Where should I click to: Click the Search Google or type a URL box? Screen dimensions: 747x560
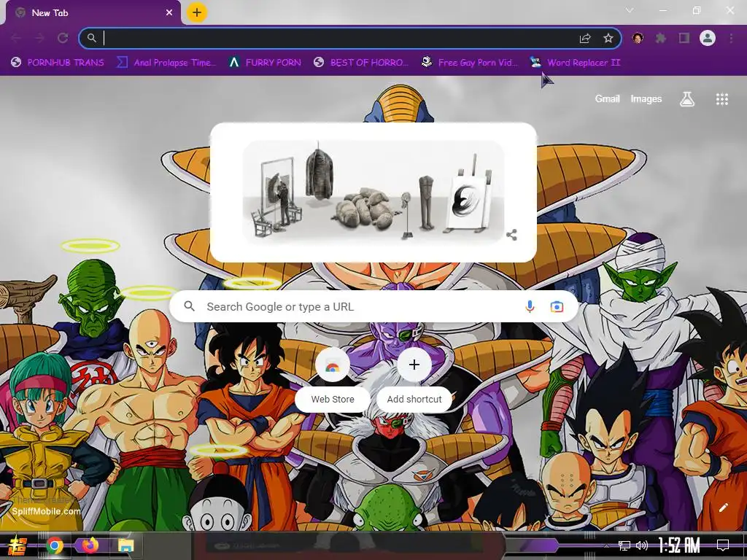(374, 307)
